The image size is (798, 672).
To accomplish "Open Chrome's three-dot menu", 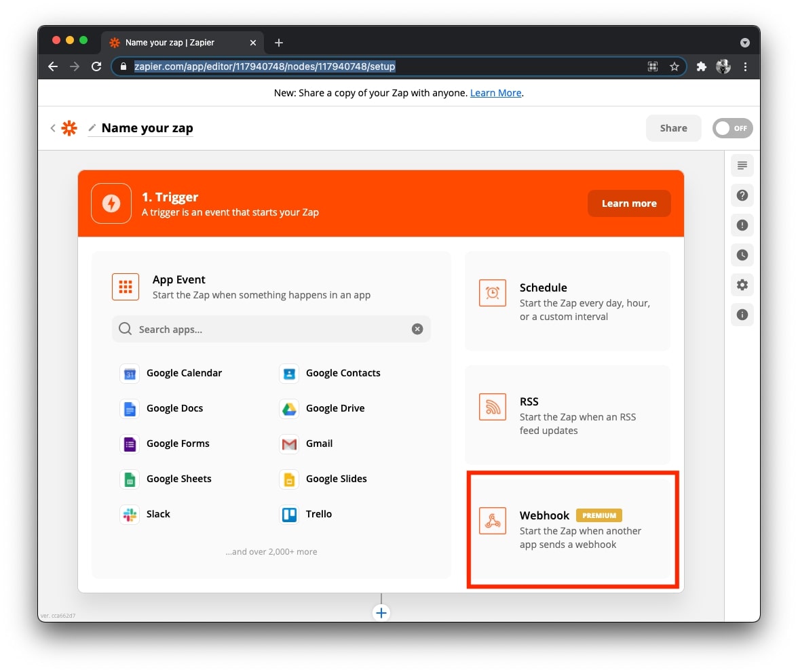I will tap(745, 66).
